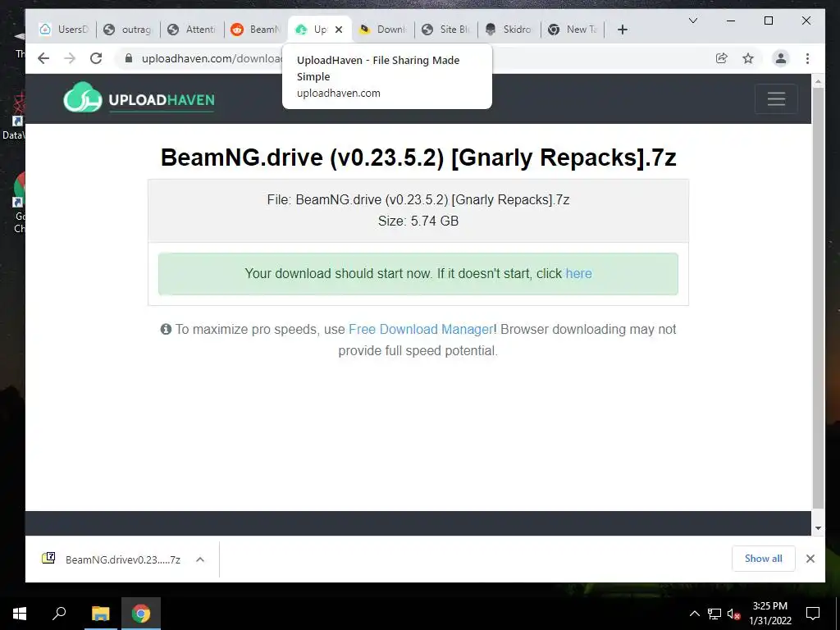
Task: Open the Chrome profile avatar
Action: [781, 58]
